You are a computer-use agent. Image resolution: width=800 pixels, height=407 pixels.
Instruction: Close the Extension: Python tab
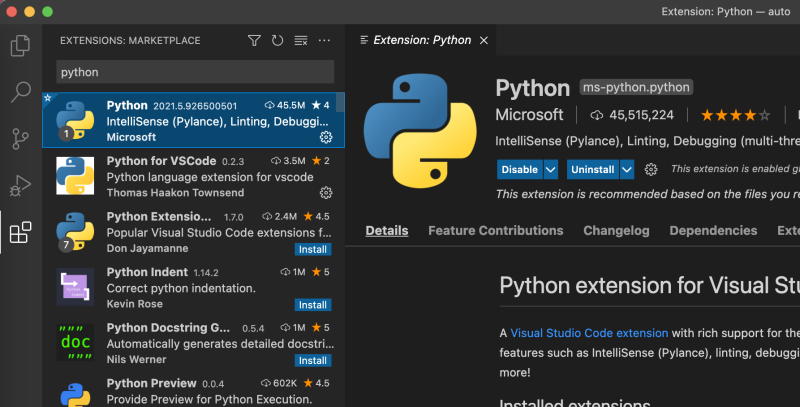484,40
